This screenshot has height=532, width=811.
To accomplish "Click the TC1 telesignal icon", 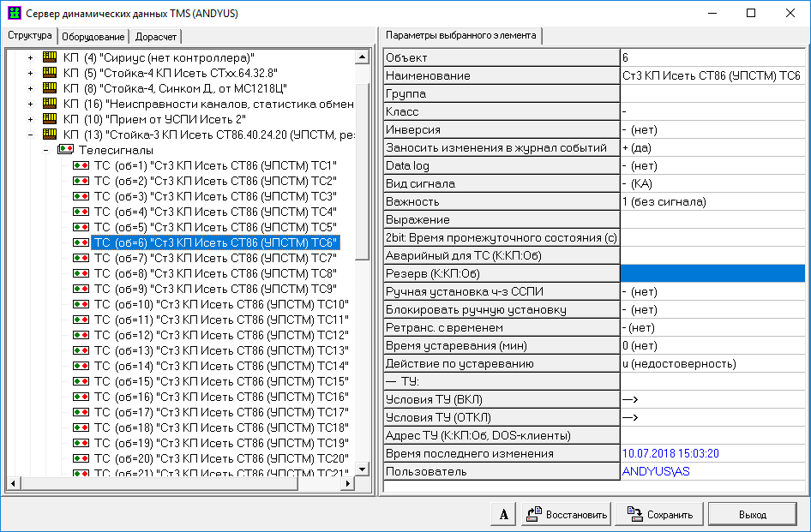I will [81, 165].
